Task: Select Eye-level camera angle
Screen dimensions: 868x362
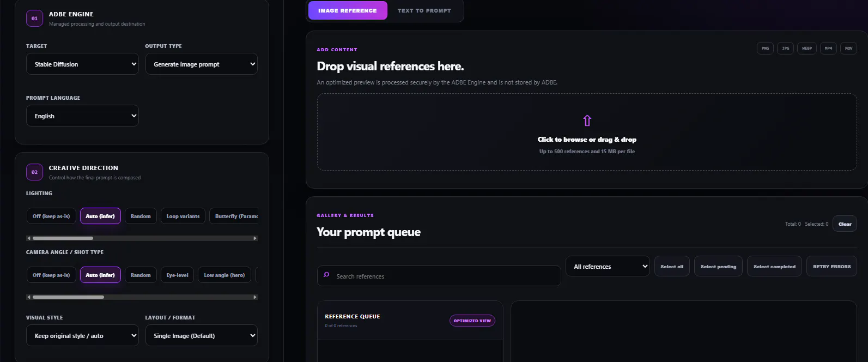Action: pos(178,275)
